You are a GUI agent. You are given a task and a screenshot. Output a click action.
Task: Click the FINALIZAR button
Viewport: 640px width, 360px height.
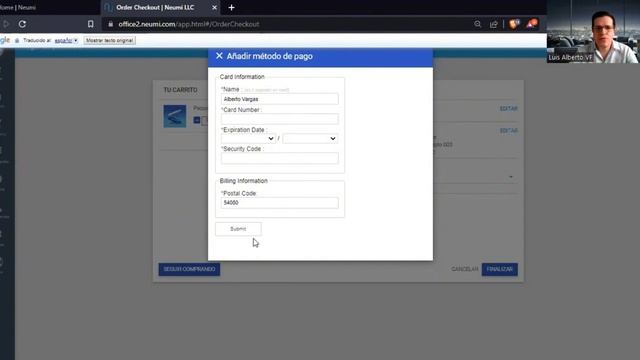pos(500,269)
